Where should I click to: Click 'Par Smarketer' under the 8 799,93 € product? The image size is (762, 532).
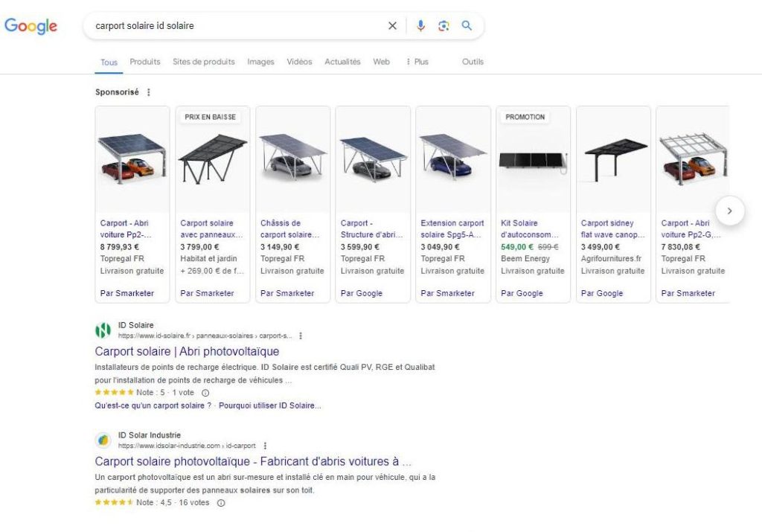[127, 293]
